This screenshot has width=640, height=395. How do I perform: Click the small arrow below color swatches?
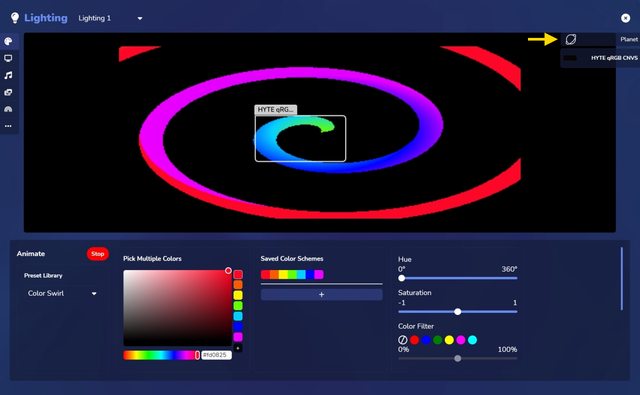coord(238,348)
